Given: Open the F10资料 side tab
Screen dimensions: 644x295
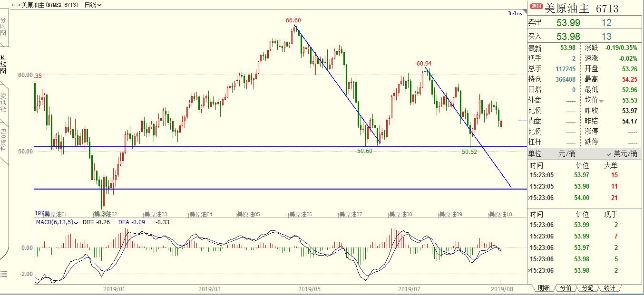Looking at the screenshot, I should pyautogui.click(x=4, y=139).
